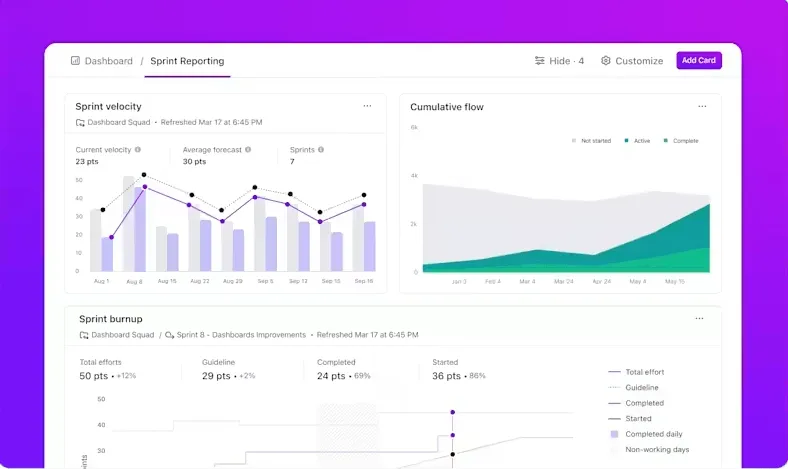Open Cumulative flow card ellipsis menu

tap(702, 107)
